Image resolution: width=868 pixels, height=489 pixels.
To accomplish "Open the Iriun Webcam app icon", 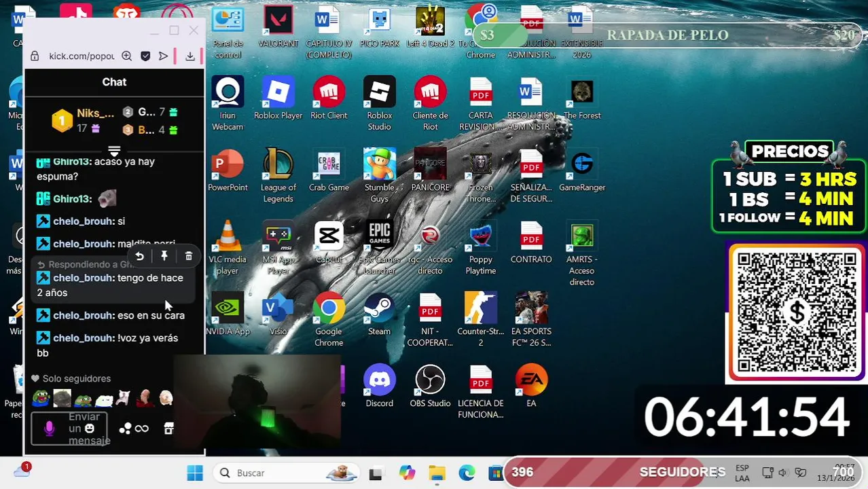I will (228, 104).
